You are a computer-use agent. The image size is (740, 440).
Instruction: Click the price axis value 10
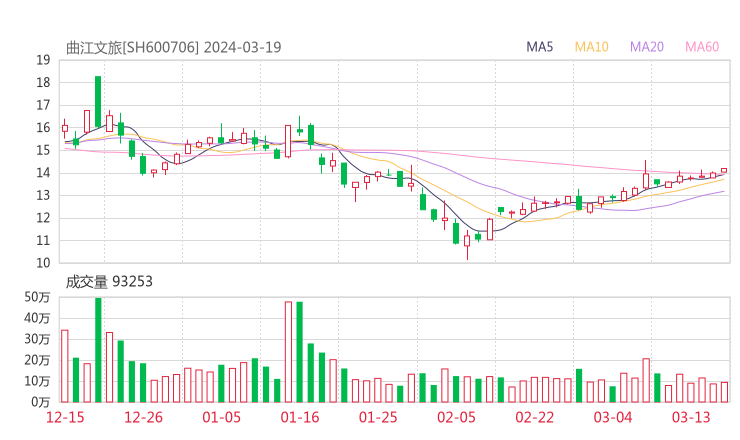[43, 263]
